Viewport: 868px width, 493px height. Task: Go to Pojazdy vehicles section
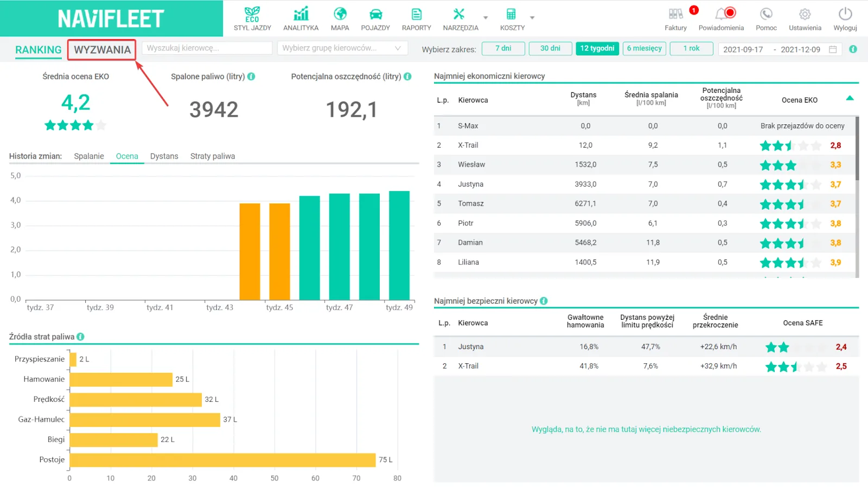375,19
